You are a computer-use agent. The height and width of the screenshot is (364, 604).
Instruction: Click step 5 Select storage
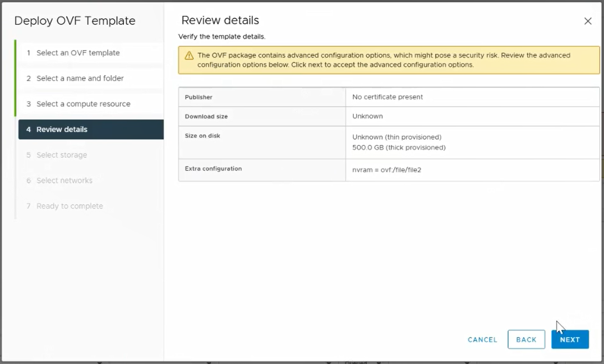click(x=62, y=155)
